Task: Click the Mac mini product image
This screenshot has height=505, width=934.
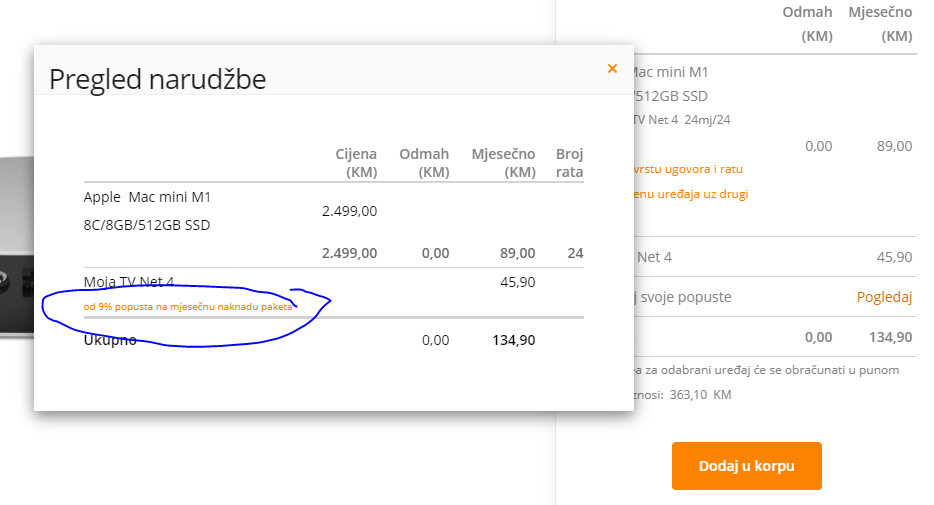Action: click(x=17, y=247)
